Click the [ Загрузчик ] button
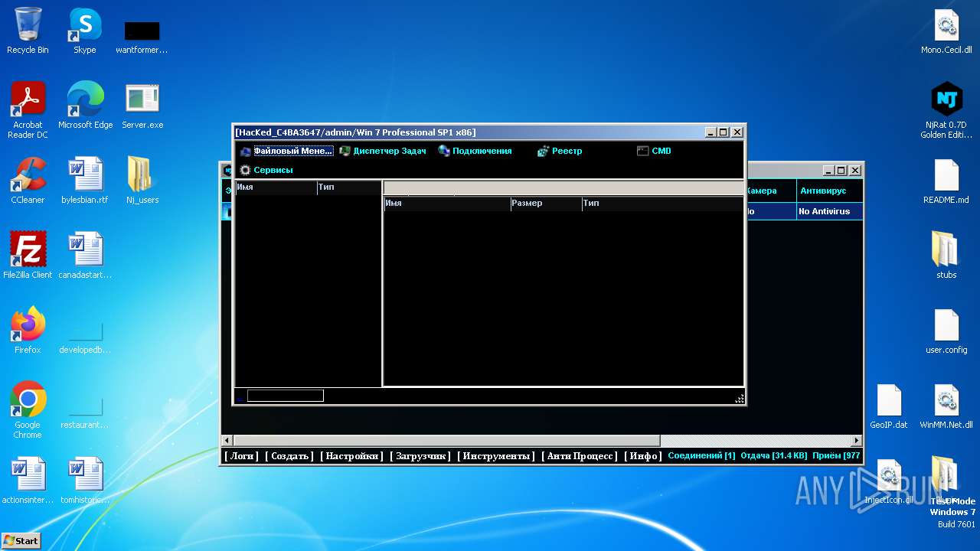The image size is (980, 551). pyautogui.click(x=420, y=456)
